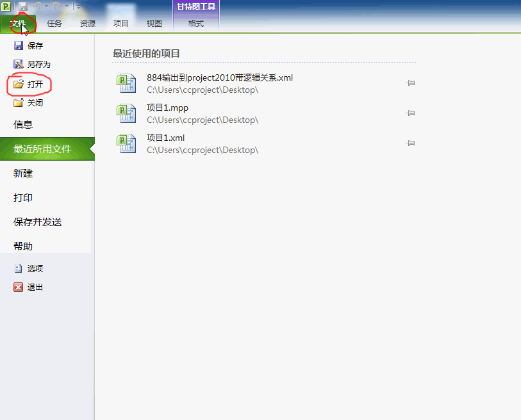This screenshot has height=420, width=521.
Task: Click the closed folder icon beside 关闭
Action: [x=19, y=103]
